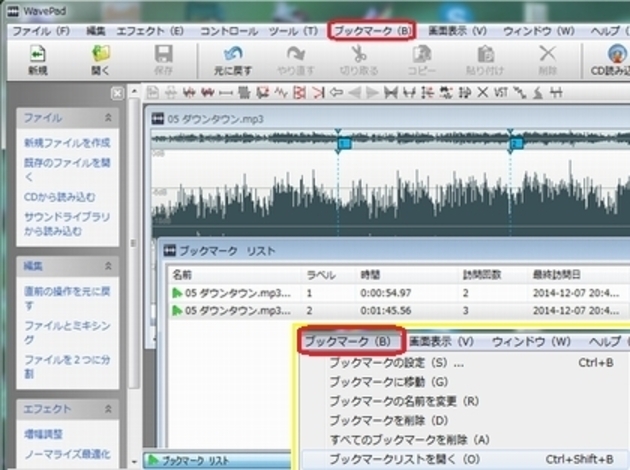Image resolution: width=630 pixels, height=470 pixels.
Task: Click the やり直す (Redo) icon
Action: pos(296,54)
